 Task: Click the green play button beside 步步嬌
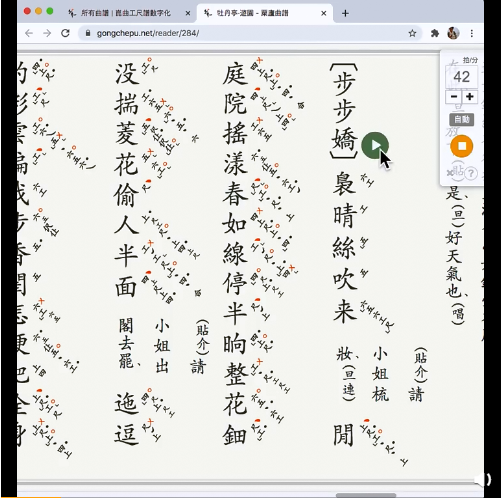point(375,145)
